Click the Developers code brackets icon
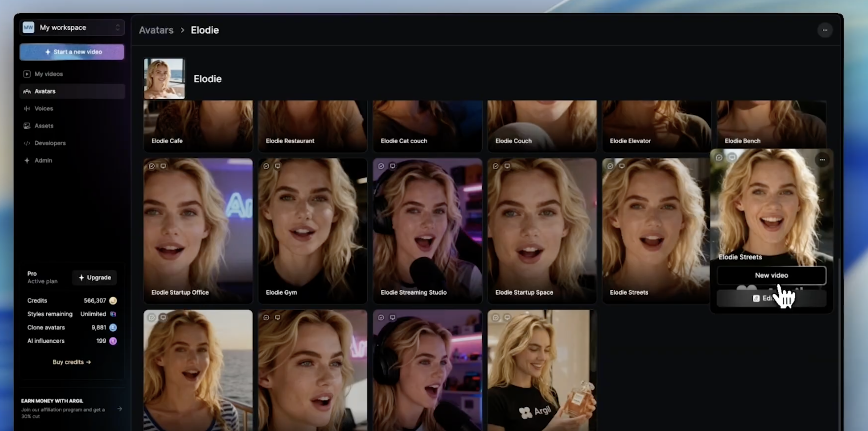This screenshot has width=868, height=431. click(x=27, y=143)
